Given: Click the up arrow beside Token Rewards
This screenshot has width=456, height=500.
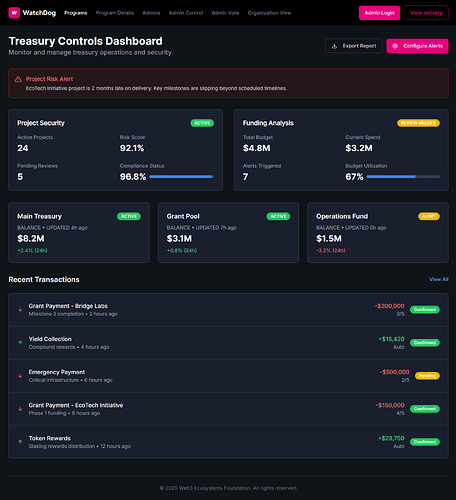Looking at the screenshot, I should pyautogui.click(x=20, y=442).
